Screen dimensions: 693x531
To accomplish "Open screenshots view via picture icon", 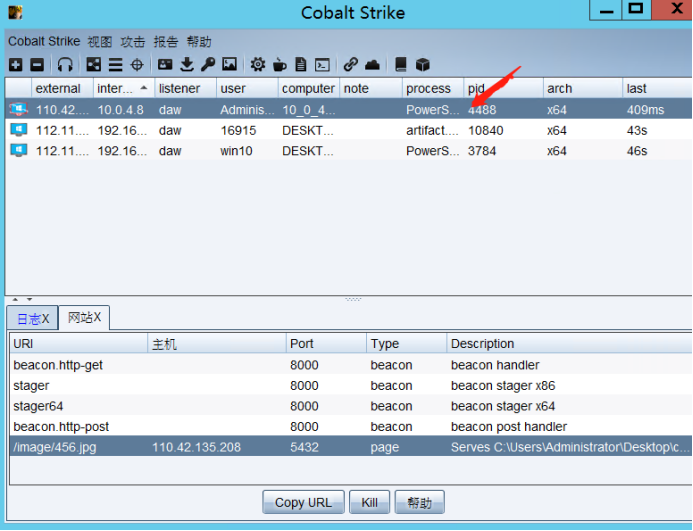I will [x=229, y=65].
